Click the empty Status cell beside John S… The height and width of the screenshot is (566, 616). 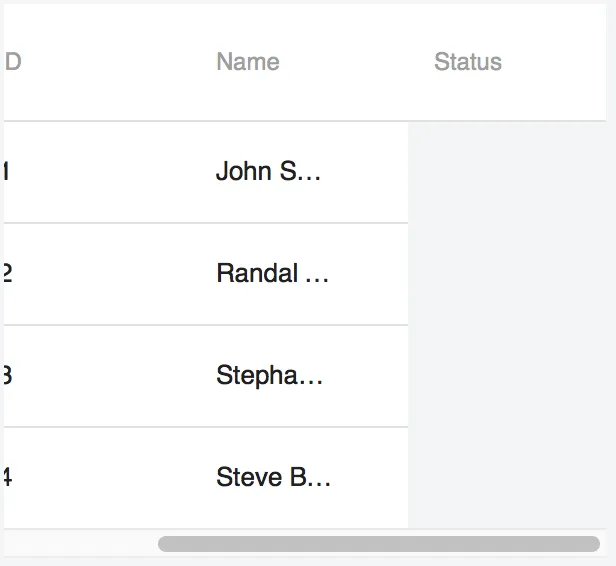506,172
